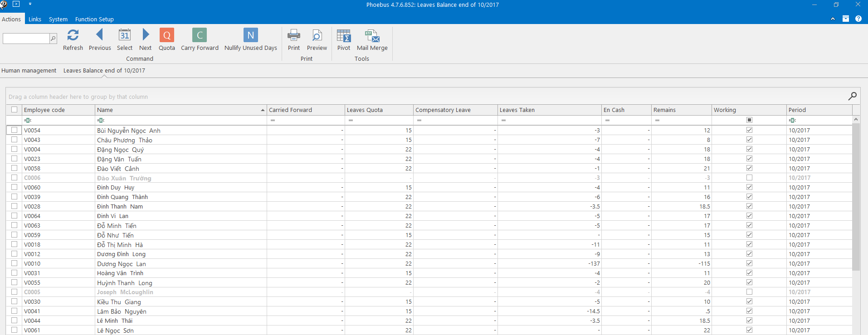Viewport: 868px width, 335px height.
Task: Open the Links ribbon tab
Action: (x=35, y=19)
